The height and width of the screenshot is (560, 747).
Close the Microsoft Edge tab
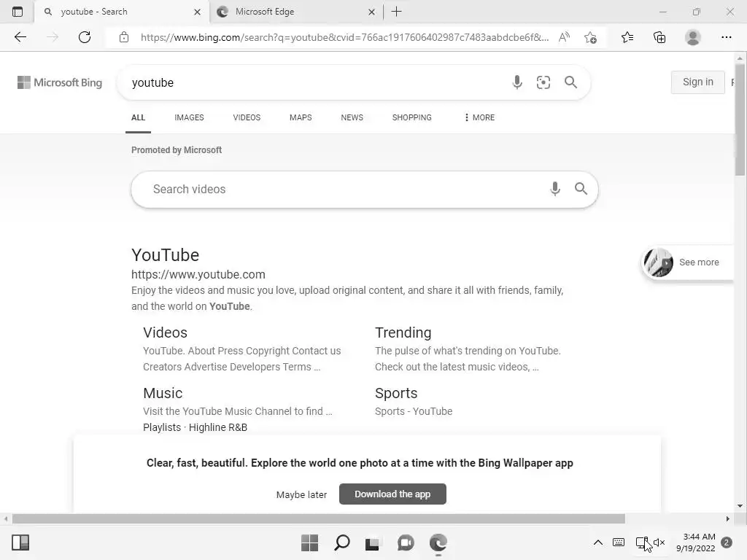(x=371, y=12)
